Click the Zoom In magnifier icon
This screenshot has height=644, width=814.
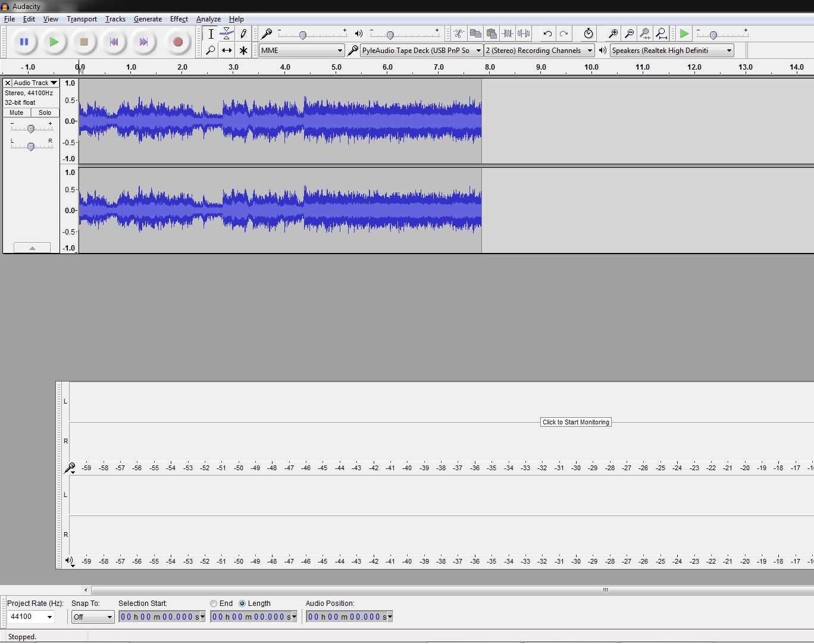tap(613, 34)
